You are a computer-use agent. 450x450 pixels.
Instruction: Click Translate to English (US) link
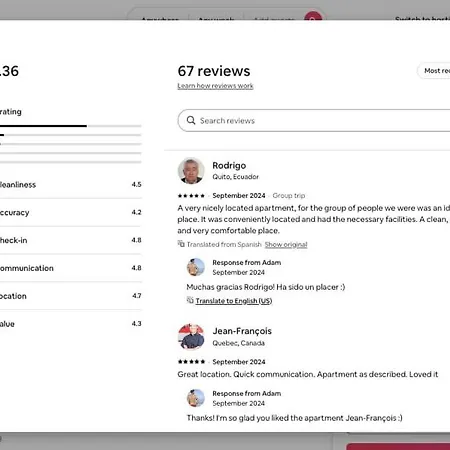tap(234, 301)
